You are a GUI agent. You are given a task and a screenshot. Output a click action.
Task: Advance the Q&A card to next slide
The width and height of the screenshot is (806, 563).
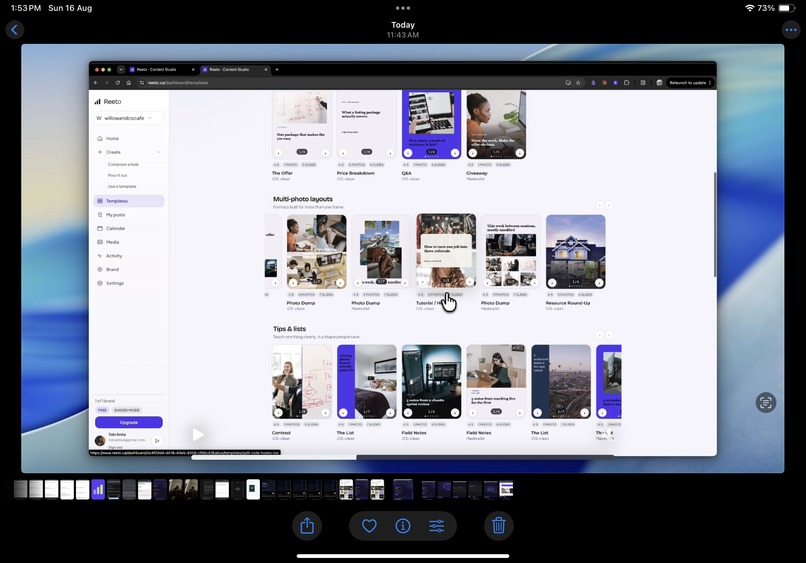point(455,153)
